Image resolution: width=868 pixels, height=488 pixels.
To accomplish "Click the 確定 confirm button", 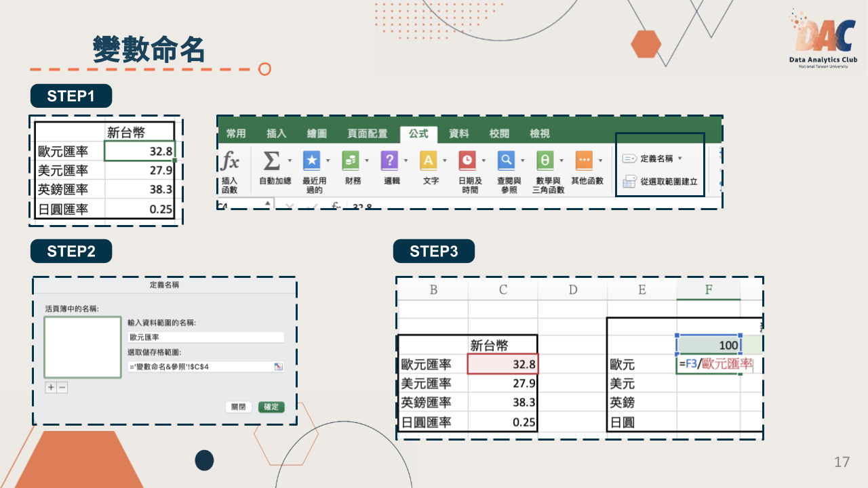I will (x=271, y=407).
